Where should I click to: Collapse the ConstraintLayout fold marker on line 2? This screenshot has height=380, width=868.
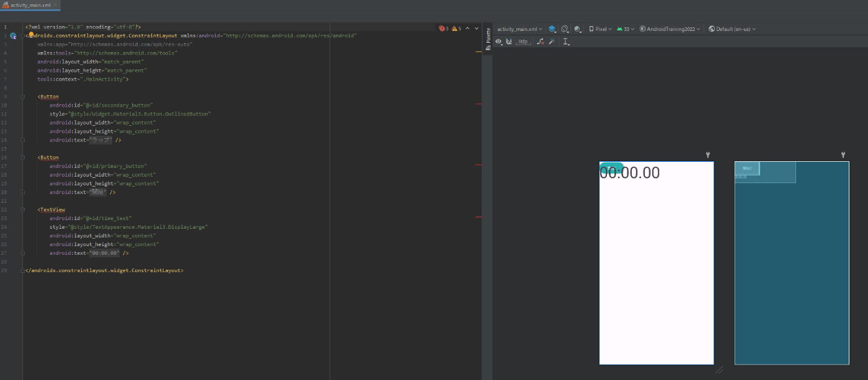pos(24,36)
